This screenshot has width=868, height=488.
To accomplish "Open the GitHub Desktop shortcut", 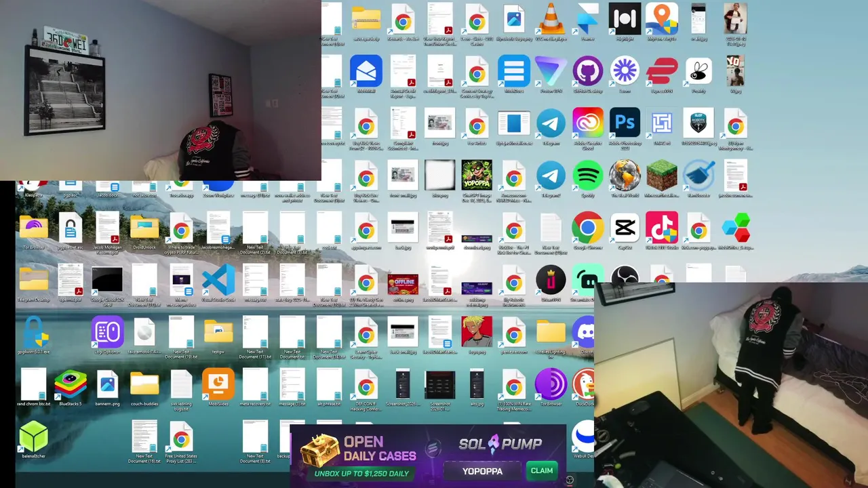I will [587, 71].
